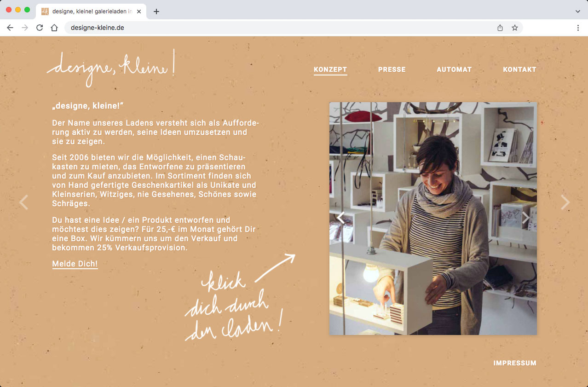The height and width of the screenshot is (387, 588).
Task: Open the KONZEPT menu item
Action: click(x=330, y=69)
